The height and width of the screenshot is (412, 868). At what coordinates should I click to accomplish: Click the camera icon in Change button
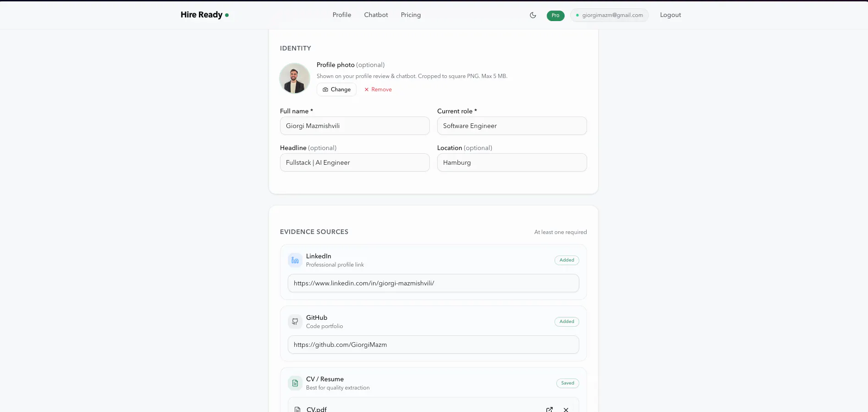(x=325, y=89)
